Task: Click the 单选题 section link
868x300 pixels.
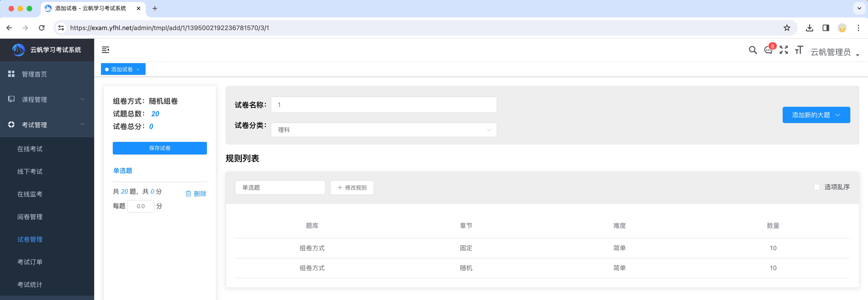Action: pos(123,171)
